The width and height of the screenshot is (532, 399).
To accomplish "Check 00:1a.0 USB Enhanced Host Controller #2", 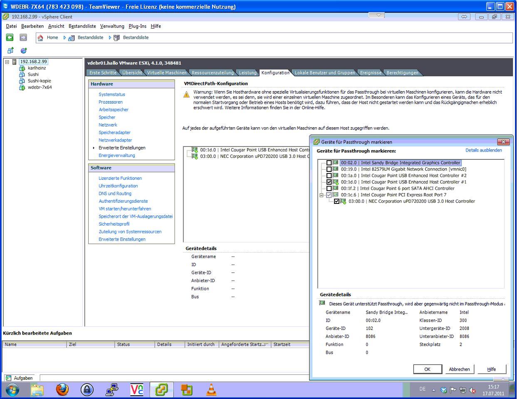I will pyautogui.click(x=329, y=176).
